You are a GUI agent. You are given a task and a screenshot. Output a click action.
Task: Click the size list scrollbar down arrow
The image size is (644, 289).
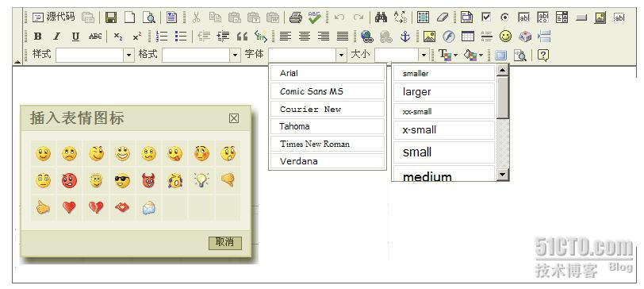click(503, 175)
